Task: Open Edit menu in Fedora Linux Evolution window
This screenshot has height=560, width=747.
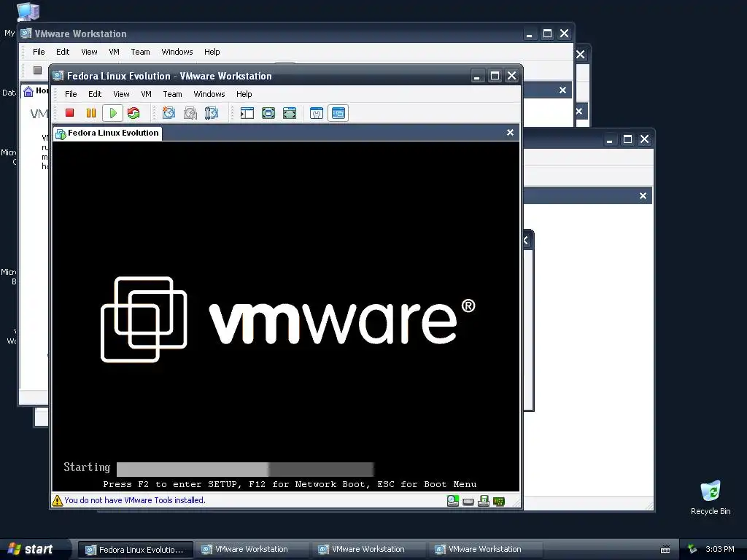Action: 95,94
